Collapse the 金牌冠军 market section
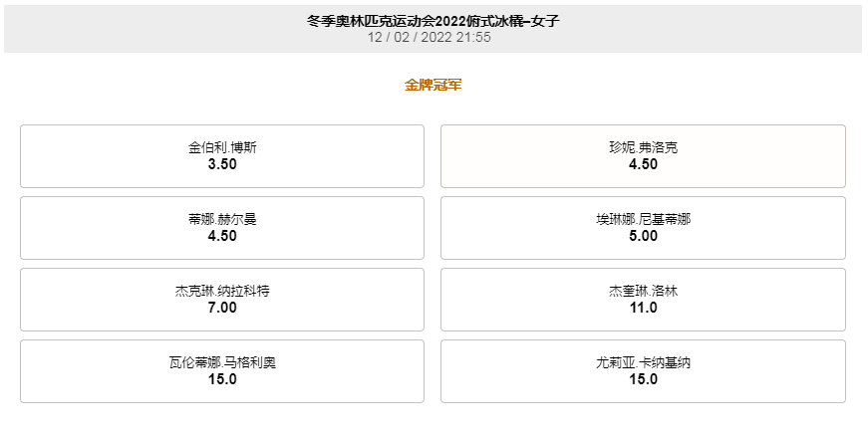868x437 pixels. click(433, 86)
